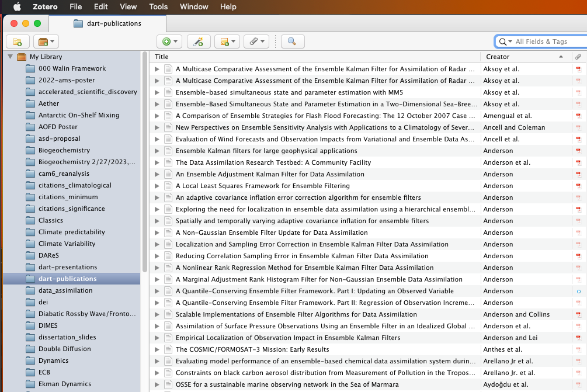Open the New Note toolbar button
Image resolution: width=587 pixels, height=392 pixels.
tap(227, 41)
